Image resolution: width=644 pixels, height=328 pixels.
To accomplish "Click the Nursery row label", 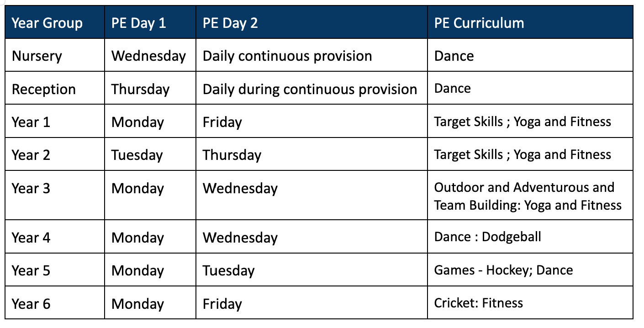I will pyautogui.click(x=37, y=56).
